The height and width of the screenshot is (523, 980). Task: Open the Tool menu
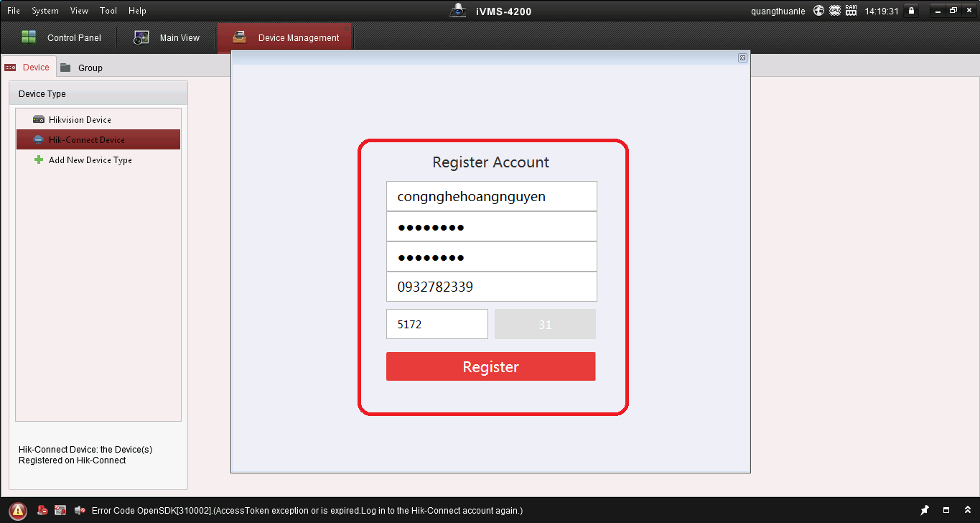coord(108,11)
